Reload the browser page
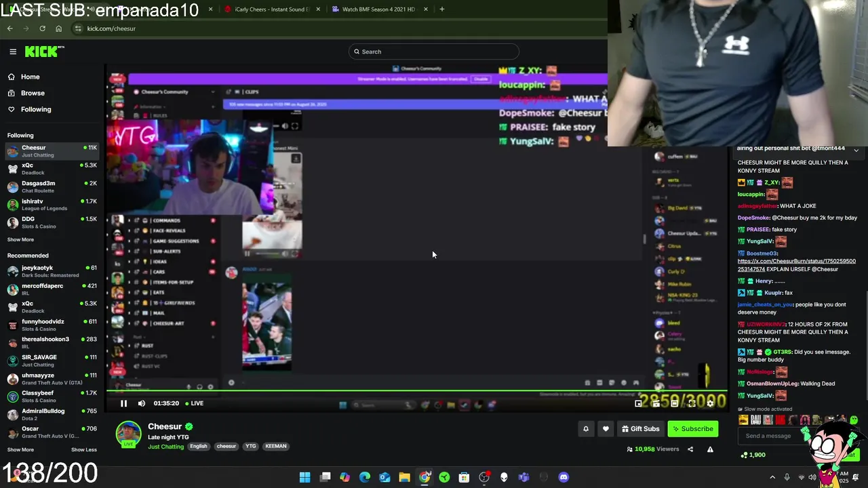The height and width of the screenshot is (488, 868). pos(42,28)
